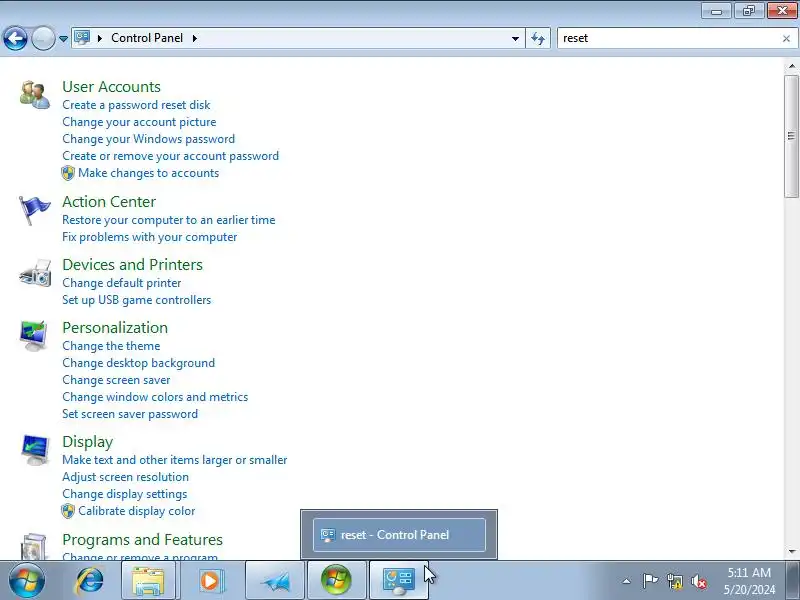Open the Action Center heading

coord(109,202)
